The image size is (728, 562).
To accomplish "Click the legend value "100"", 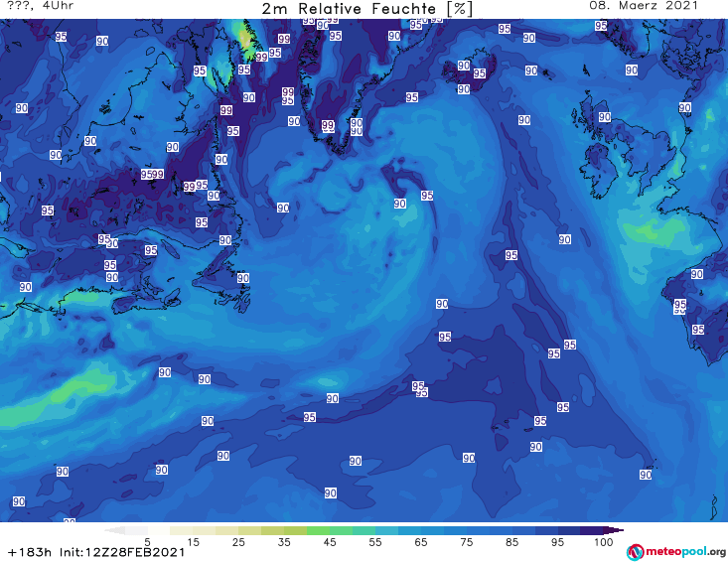I will (x=603, y=542).
